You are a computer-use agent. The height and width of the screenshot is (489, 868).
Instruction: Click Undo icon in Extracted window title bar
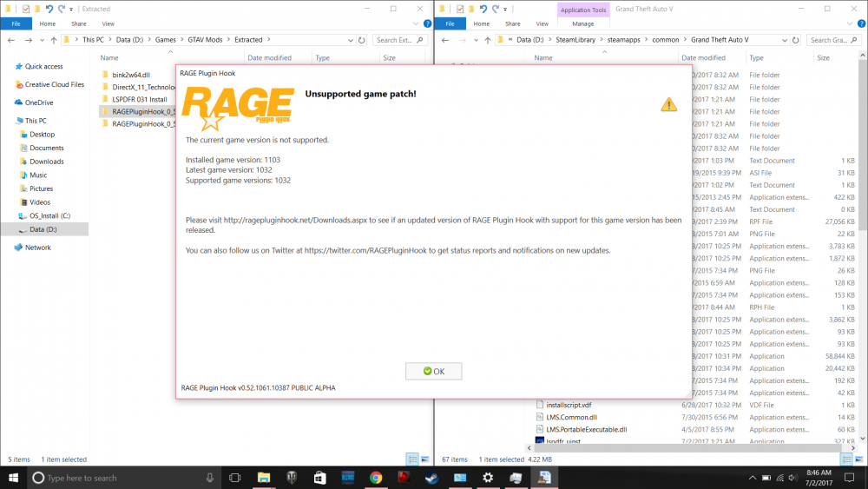point(49,9)
